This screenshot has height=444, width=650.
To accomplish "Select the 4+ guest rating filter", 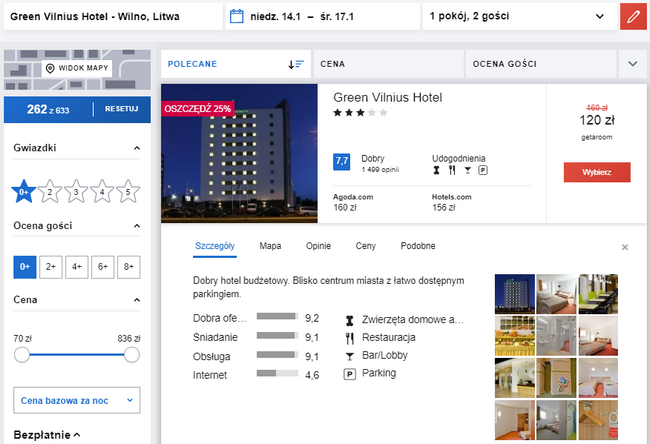I will pos(77,267).
